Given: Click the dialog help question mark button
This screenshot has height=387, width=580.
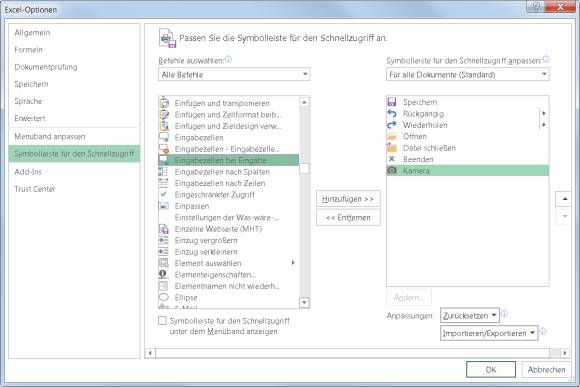Looking at the screenshot, I should 536,6.
